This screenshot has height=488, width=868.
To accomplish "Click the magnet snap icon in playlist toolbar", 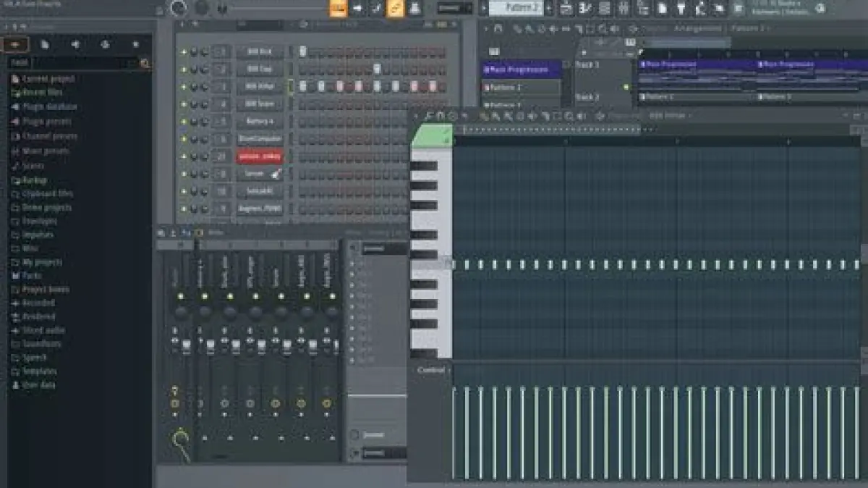I will click(498, 29).
